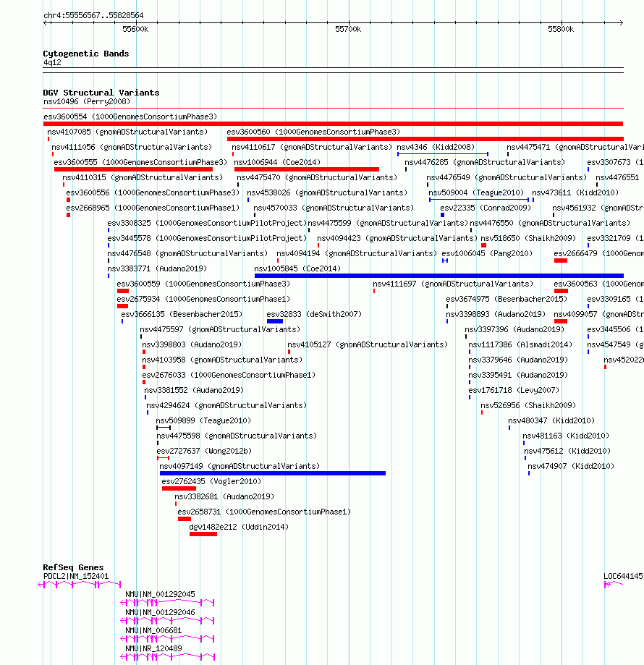
Task: Click the esv22335 (Conrad2009) label
Action: coord(486,208)
